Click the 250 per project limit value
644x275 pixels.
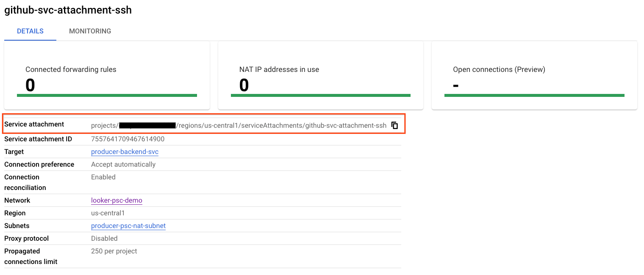point(114,251)
